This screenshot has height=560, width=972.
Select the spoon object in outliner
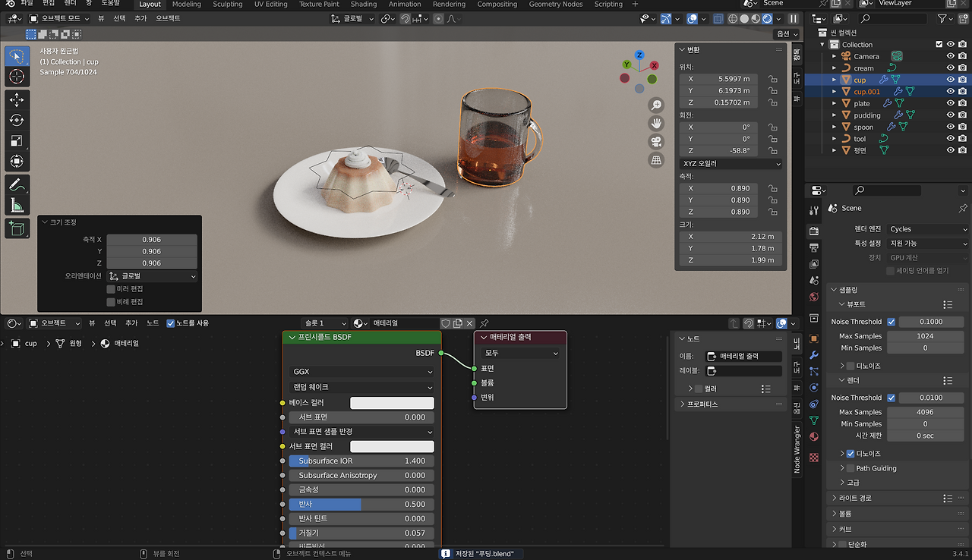point(863,127)
